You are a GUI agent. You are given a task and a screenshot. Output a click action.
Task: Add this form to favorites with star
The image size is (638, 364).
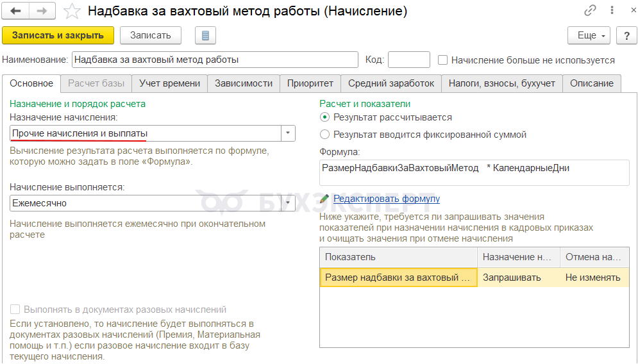[x=73, y=12]
